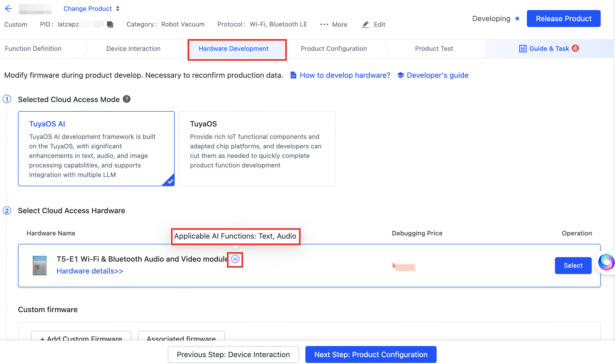Click Next Step: Product Configuration
This screenshot has height=364, width=615.
click(x=371, y=354)
